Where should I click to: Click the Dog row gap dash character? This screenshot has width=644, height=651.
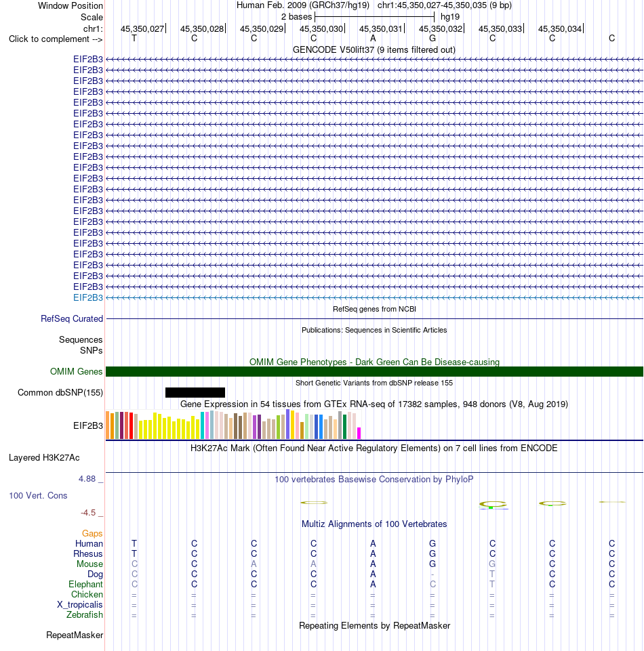coord(432,574)
